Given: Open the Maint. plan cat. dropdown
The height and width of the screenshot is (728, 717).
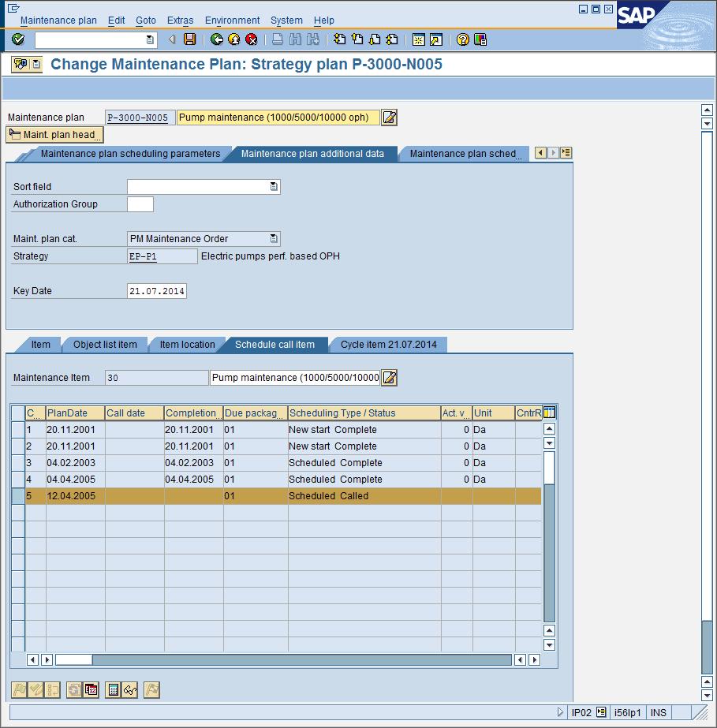Looking at the screenshot, I should 274,239.
